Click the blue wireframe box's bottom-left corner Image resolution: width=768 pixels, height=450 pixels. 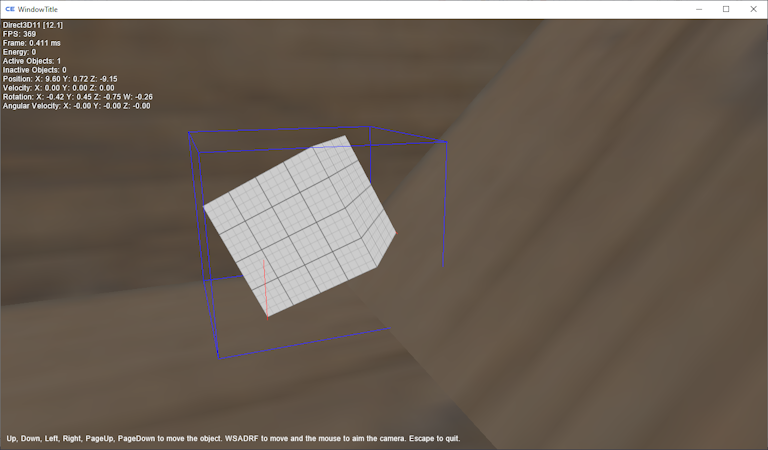click(x=218, y=358)
